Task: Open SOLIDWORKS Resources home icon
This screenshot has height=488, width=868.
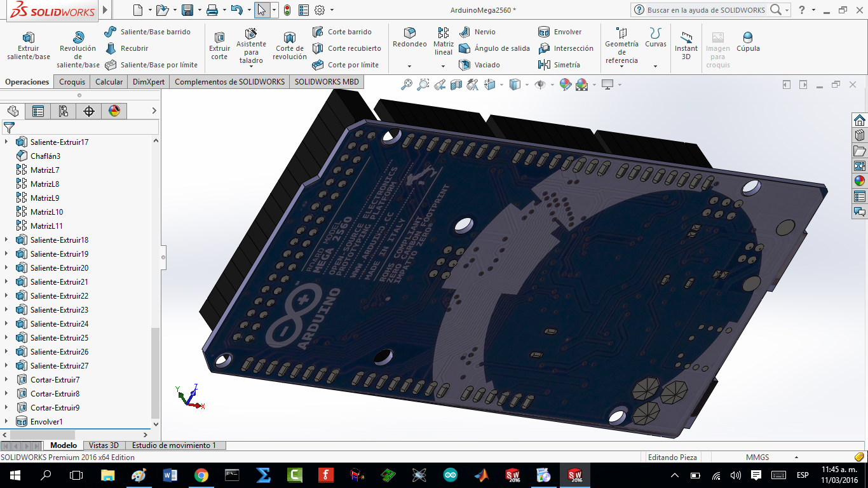Action: pos(859,121)
